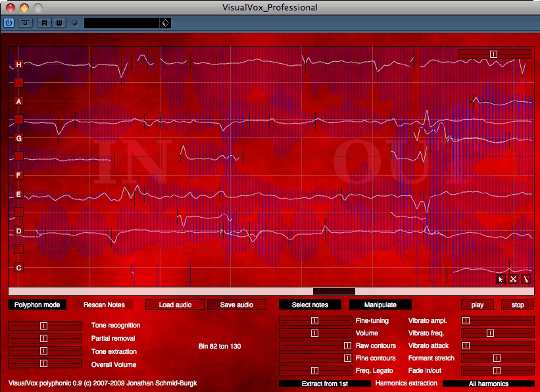This screenshot has width=540, height=392.
Task: Click Rescan Notes
Action: pos(104,305)
